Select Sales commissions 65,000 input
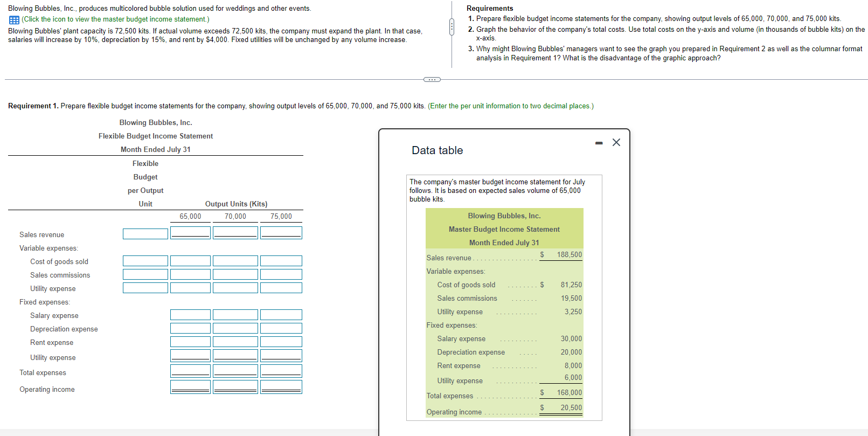 pyautogui.click(x=190, y=274)
